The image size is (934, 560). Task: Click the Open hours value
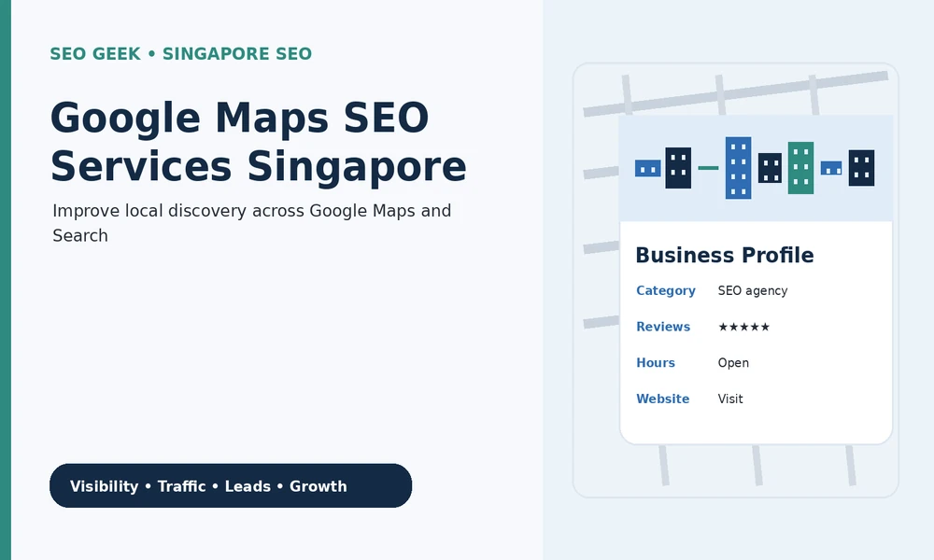tap(733, 362)
